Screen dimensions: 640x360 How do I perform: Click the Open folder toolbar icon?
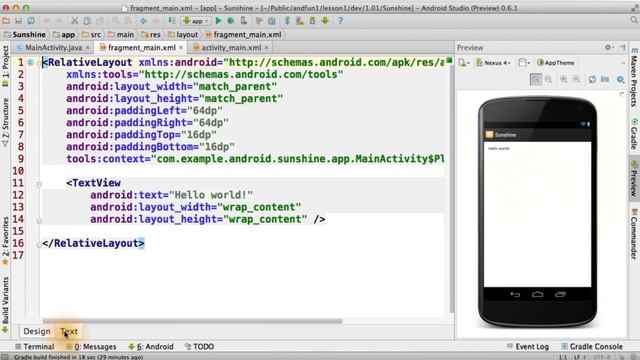click(6, 20)
